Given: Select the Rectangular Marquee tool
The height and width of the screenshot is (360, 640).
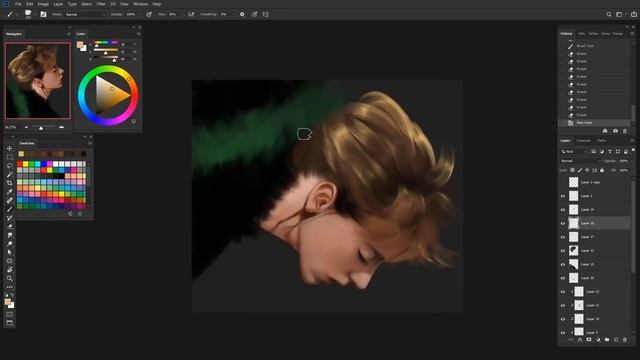Looking at the screenshot, I should (9, 157).
